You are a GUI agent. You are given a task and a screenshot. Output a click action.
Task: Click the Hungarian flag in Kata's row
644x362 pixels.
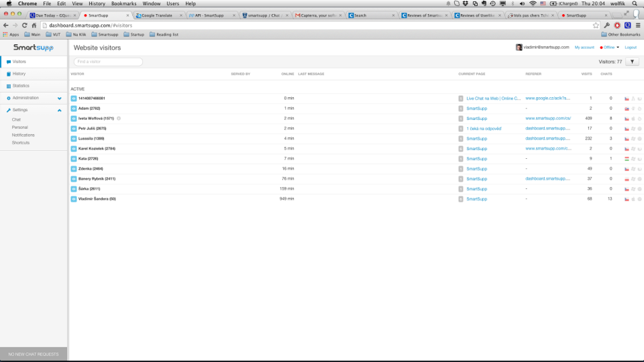[627, 159]
